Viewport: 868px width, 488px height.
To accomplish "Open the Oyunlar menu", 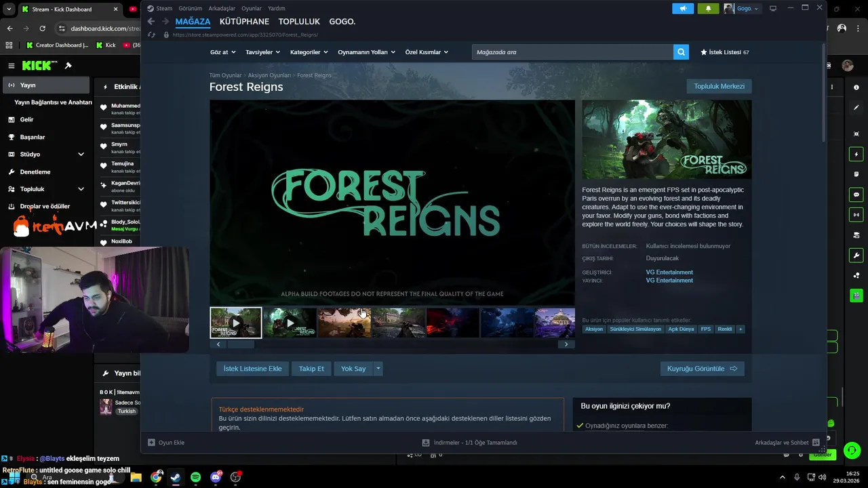I will 252,8.
